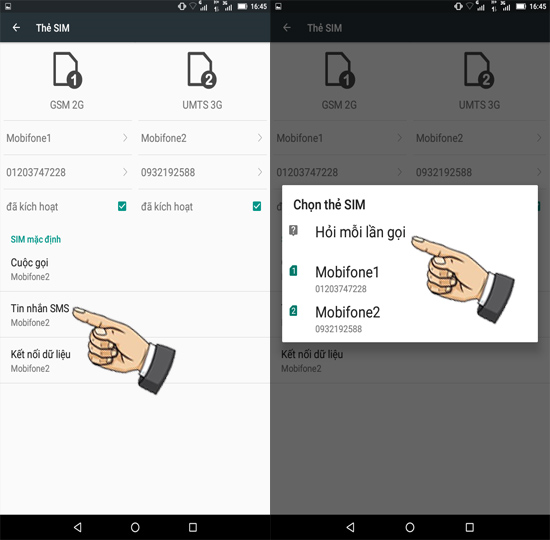This screenshot has height=540, width=550.
Task: Open Cuộc gọi default SIM setting
Action: pyautogui.click(x=135, y=269)
